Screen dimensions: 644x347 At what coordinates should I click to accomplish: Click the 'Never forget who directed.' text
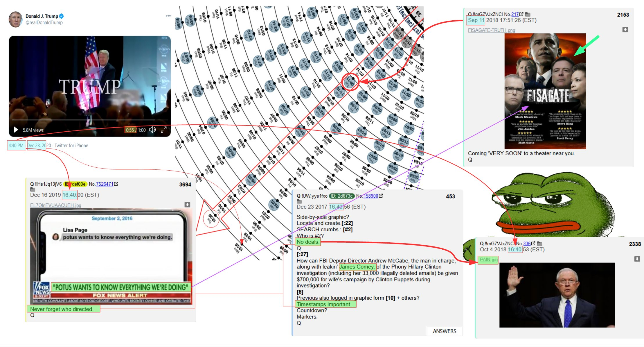tap(62, 309)
